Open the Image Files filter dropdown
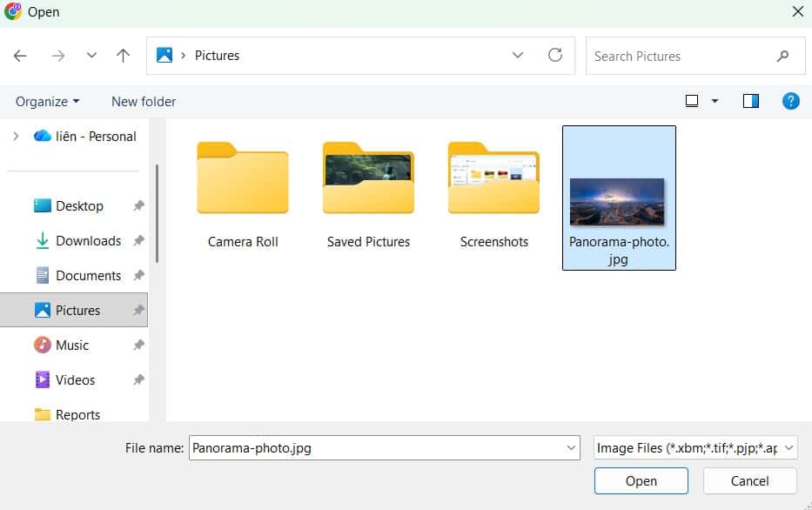812x510 pixels. point(693,447)
